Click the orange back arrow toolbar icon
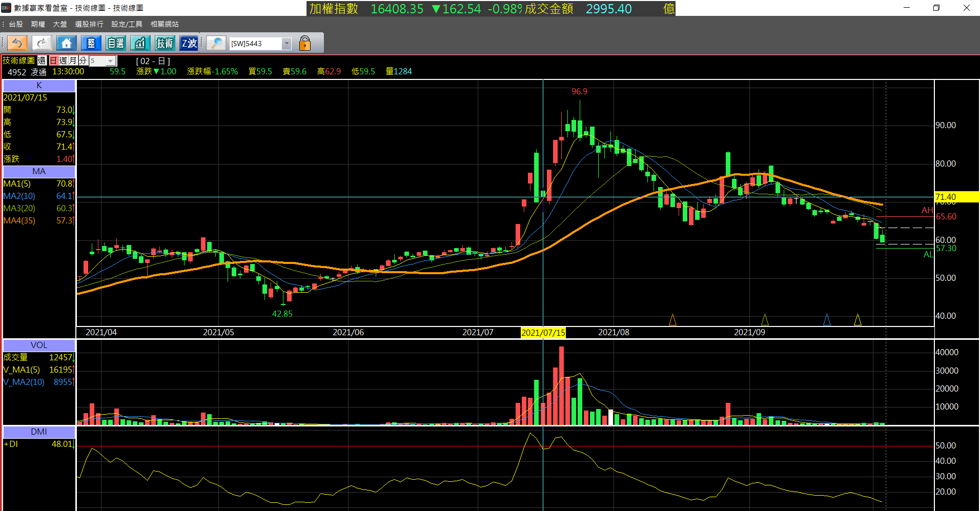This screenshot has height=511, width=980. point(17,43)
